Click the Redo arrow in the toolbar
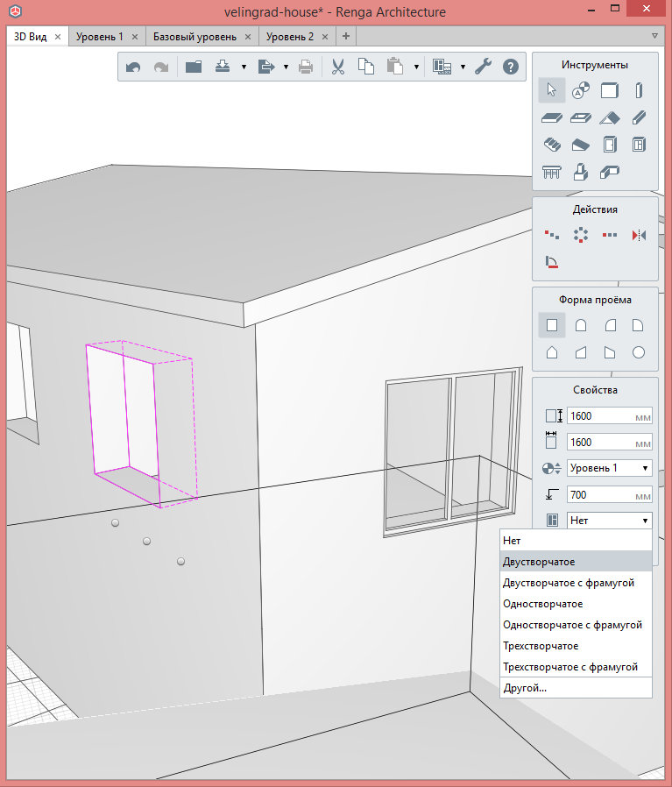This screenshot has width=672, height=787. [161, 67]
